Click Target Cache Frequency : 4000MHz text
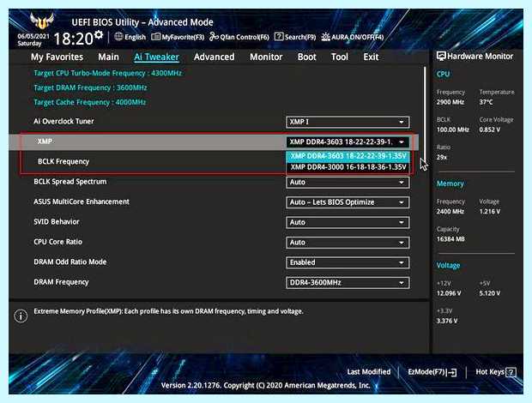The width and height of the screenshot is (532, 403). tap(90, 102)
